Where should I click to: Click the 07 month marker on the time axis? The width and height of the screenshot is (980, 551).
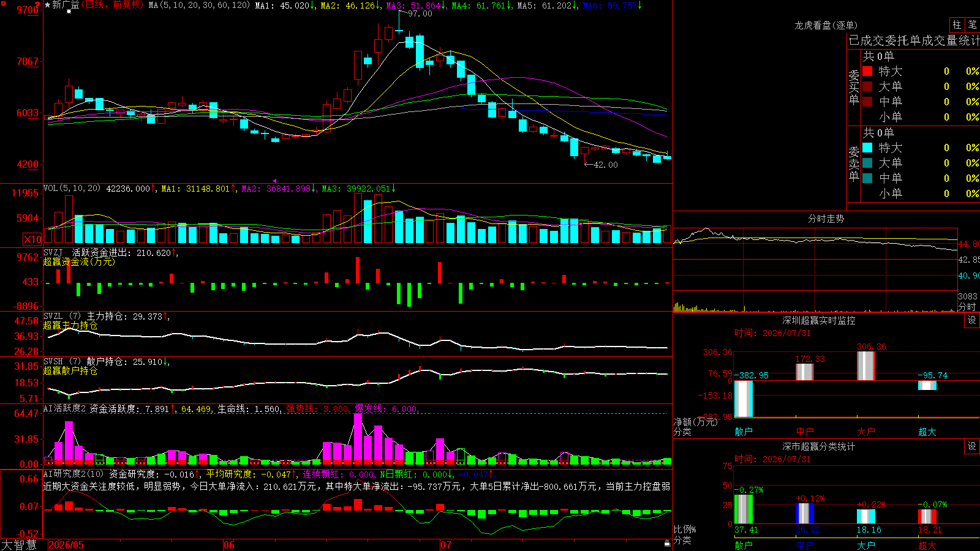tap(445, 545)
